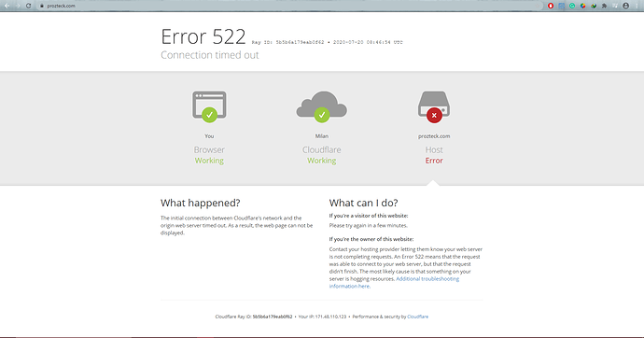Image resolution: width=644 pixels, height=338 pixels.
Task: Click the 'What can I do?' heading
Action: click(363, 203)
